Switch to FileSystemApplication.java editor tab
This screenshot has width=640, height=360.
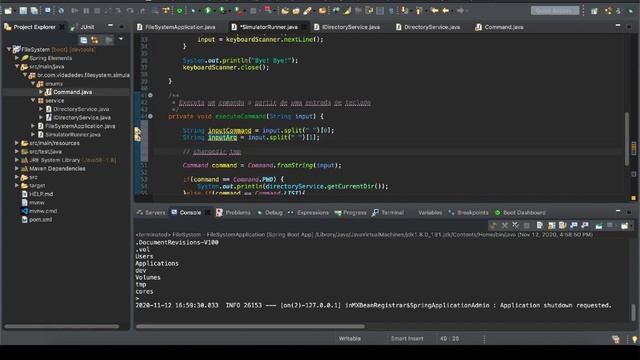point(176,27)
